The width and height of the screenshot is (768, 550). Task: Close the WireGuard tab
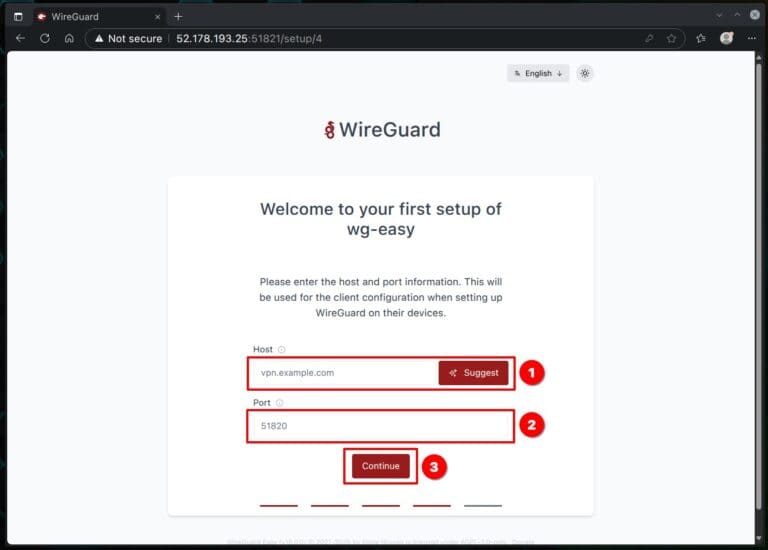tap(157, 17)
